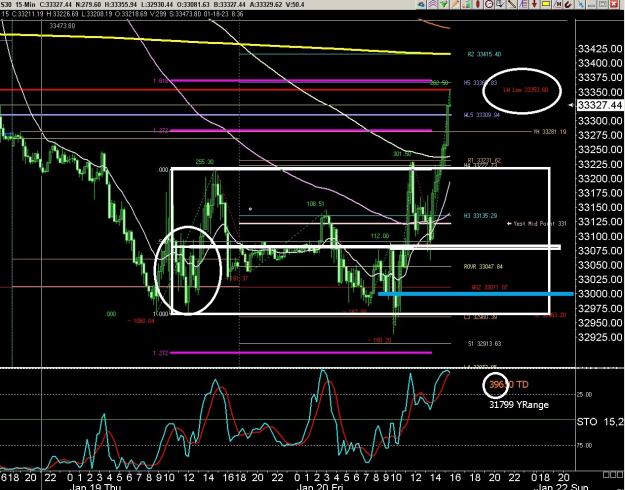625x490 pixels.
Task: Click the highlighted current price 33327.44
Action: (599, 105)
